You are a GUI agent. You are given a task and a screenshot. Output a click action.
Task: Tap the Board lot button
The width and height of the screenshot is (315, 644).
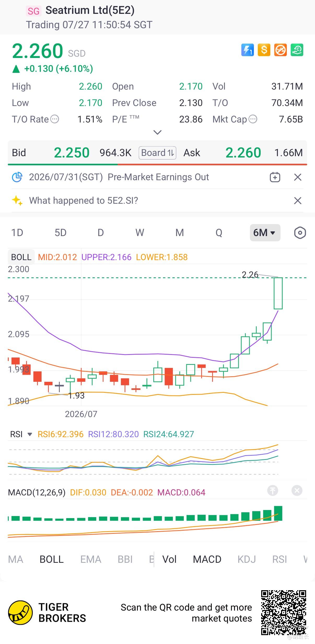pos(157,153)
